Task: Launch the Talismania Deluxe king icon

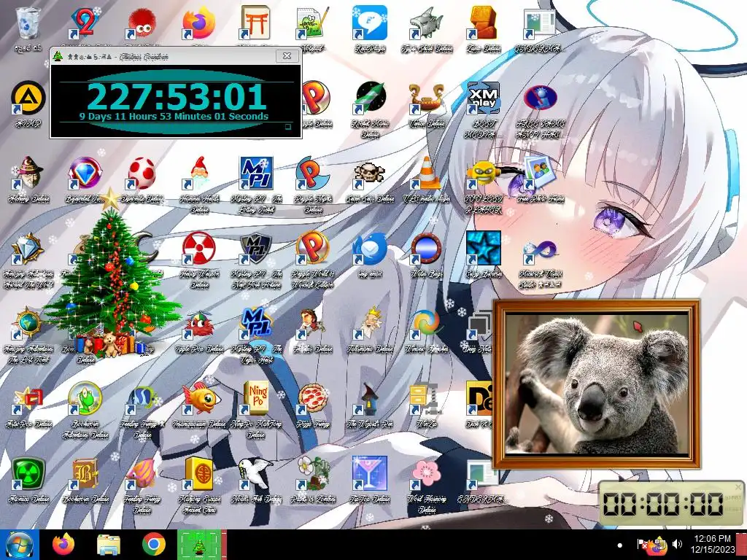Action: click(x=370, y=323)
